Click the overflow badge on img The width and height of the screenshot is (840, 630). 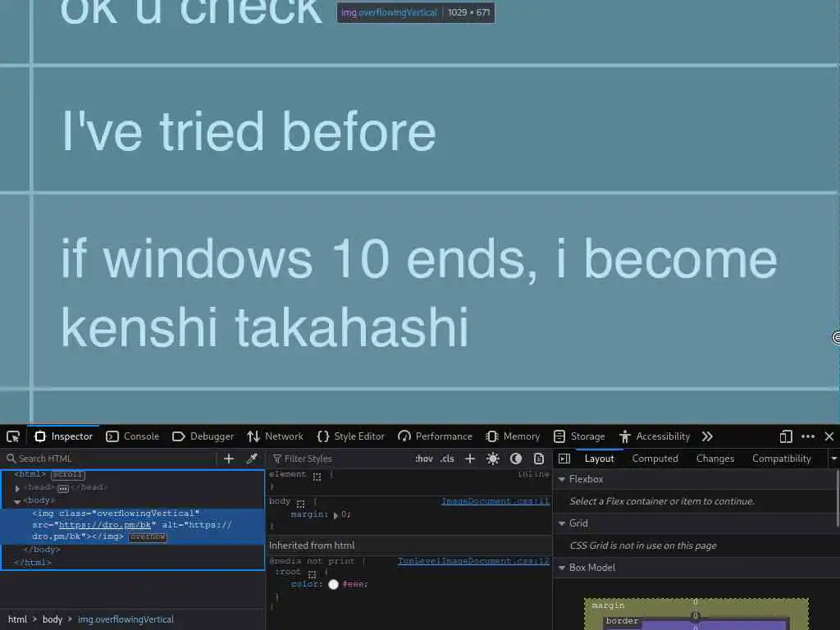[x=148, y=536]
